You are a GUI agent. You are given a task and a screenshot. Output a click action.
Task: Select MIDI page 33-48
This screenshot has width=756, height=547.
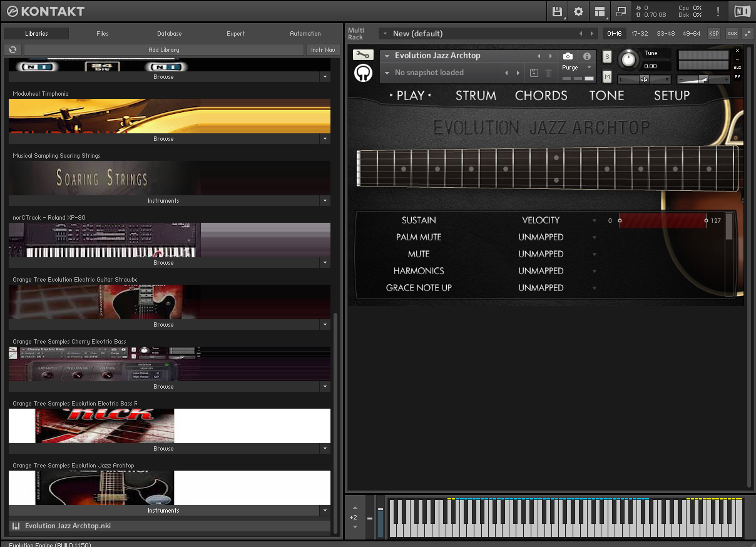coord(666,34)
